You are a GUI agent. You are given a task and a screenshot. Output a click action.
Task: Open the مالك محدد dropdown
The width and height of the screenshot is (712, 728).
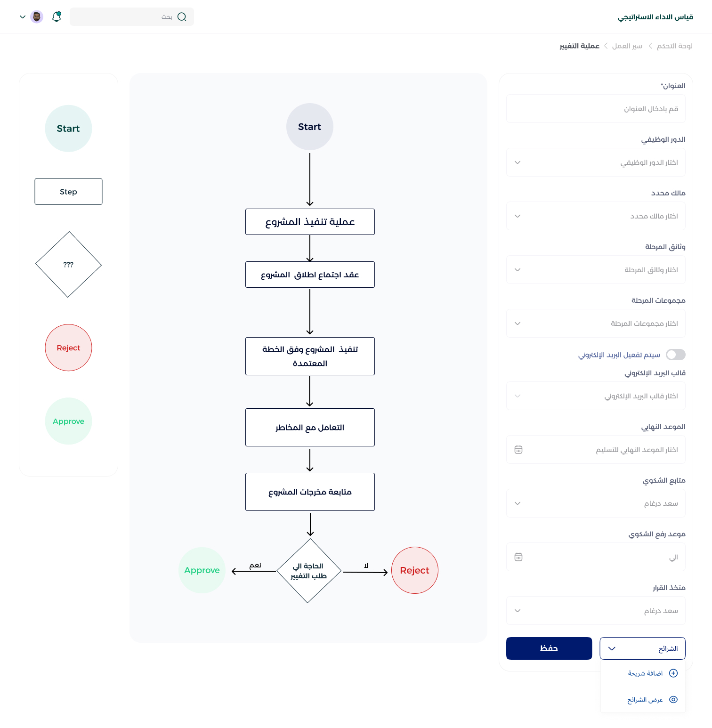click(x=595, y=216)
